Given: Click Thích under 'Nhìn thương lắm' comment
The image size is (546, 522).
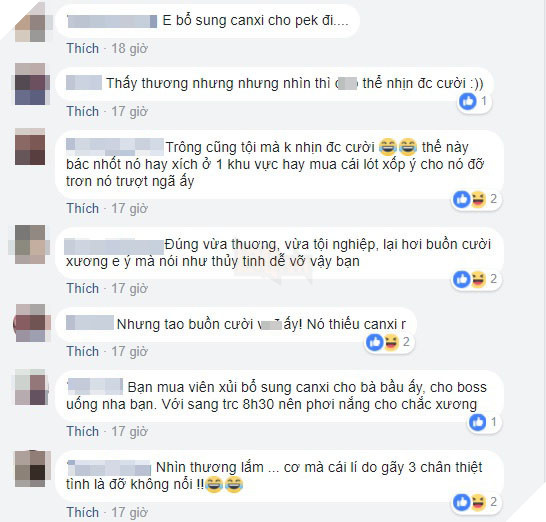Looking at the screenshot, I should coord(83,512).
